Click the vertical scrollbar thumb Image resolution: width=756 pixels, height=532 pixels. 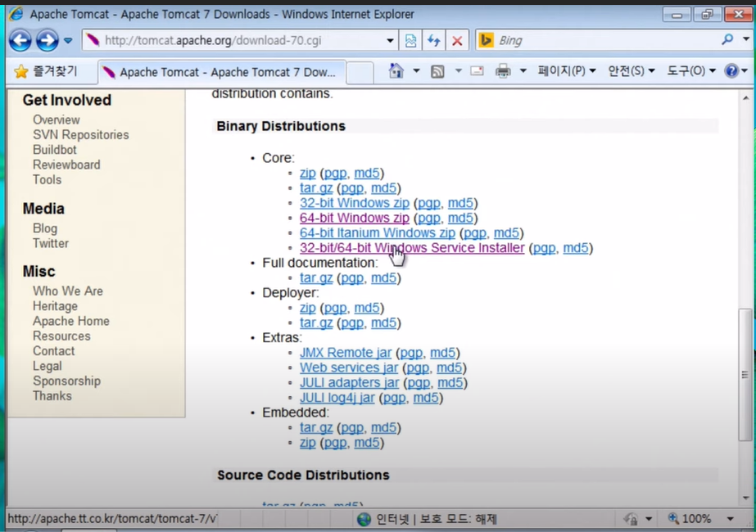pyautogui.click(x=745, y=374)
